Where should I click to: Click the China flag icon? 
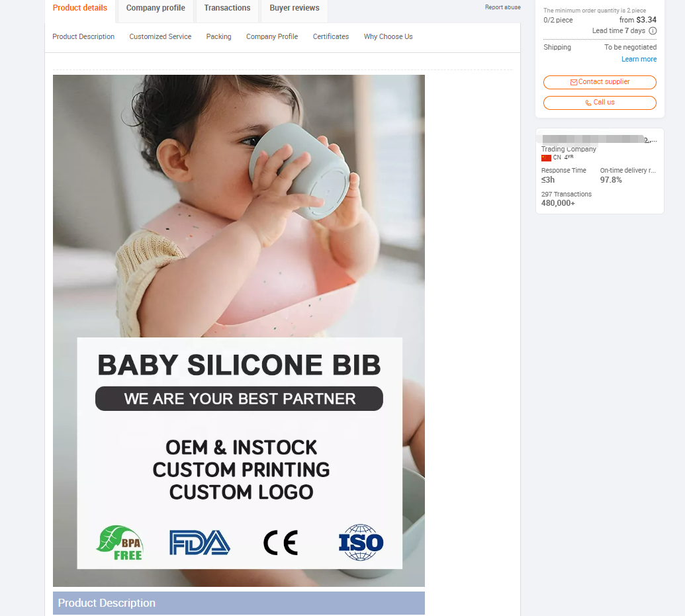pyautogui.click(x=546, y=158)
